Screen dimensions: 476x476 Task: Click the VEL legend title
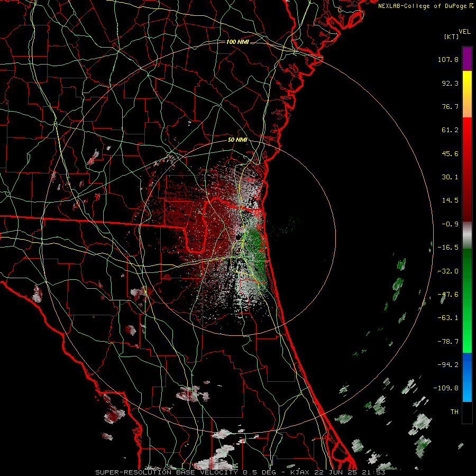pyautogui.click(x=464, y=32)
